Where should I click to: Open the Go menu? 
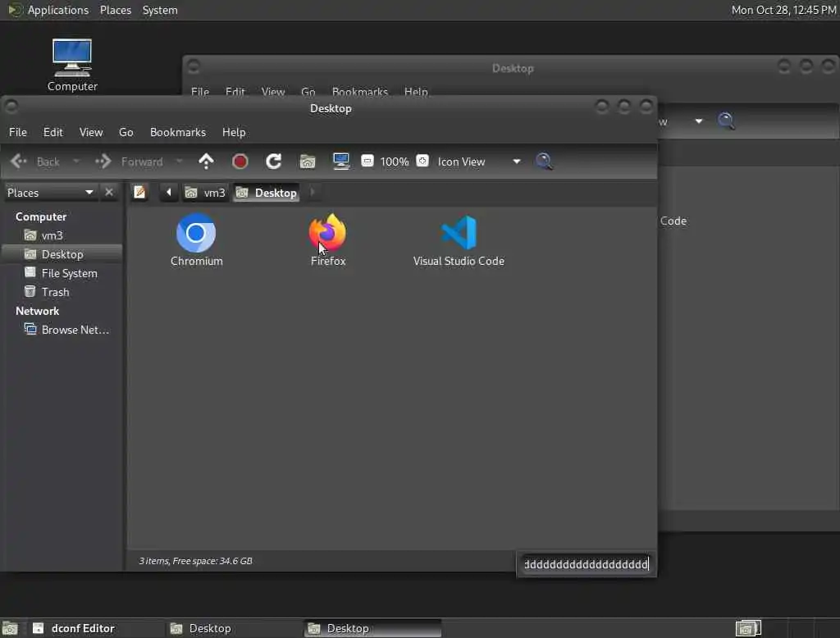[x=126, y=132]
